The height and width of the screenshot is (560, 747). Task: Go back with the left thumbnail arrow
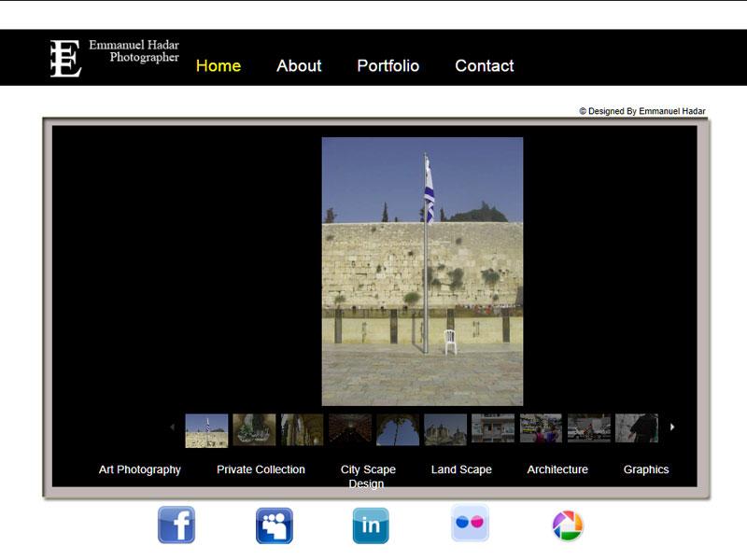(x=173, y=427)
